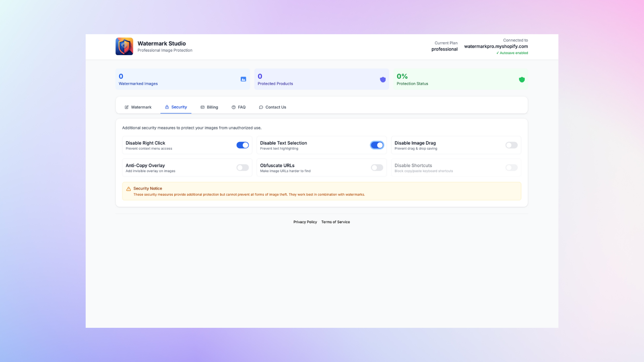
Task: Open the Terms of Service link
Action: click(x=335, y=222)
